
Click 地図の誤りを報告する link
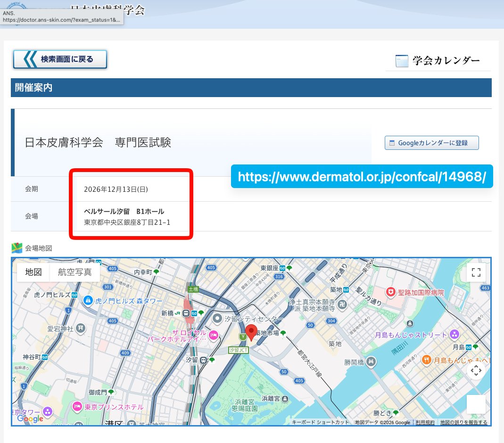tap(464, 422)
